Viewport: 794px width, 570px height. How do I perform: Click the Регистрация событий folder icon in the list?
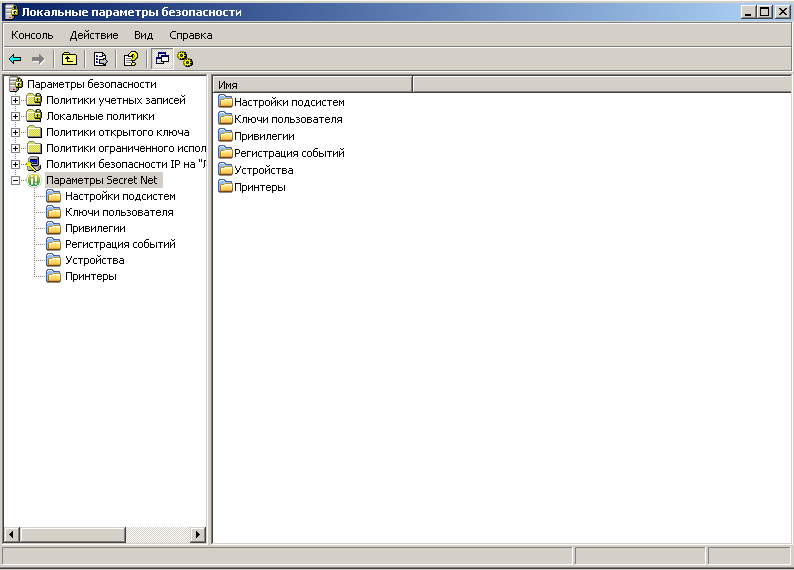point(225,152)
